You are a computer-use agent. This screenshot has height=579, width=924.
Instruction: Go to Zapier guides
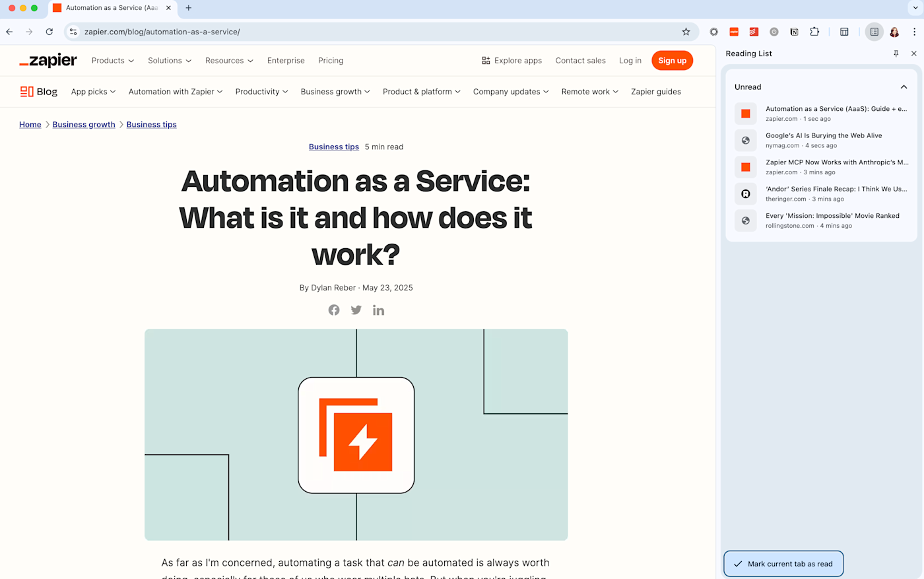656,92
